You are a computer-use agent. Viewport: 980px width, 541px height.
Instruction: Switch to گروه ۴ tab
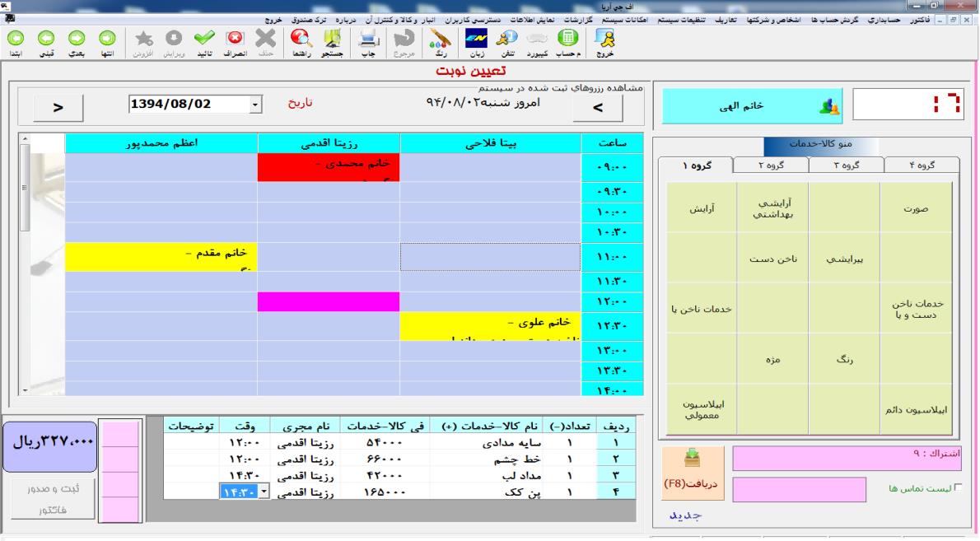point(922,165)
